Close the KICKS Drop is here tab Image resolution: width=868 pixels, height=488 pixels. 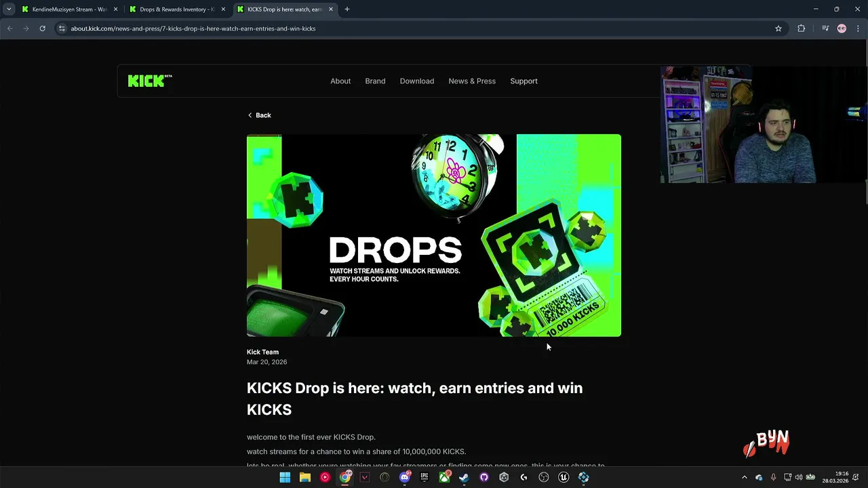[x=331, y=9]
